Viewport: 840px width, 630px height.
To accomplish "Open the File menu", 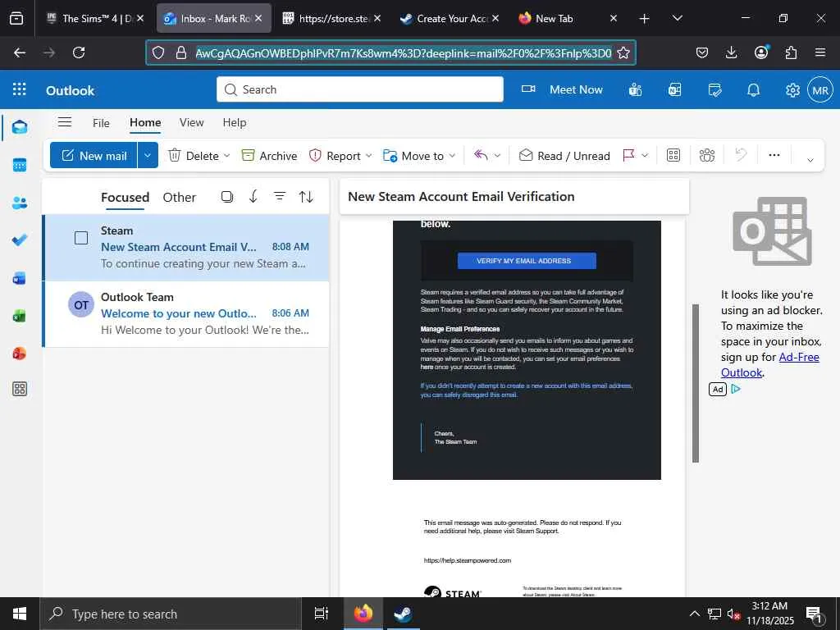I will tap(101, 123).
